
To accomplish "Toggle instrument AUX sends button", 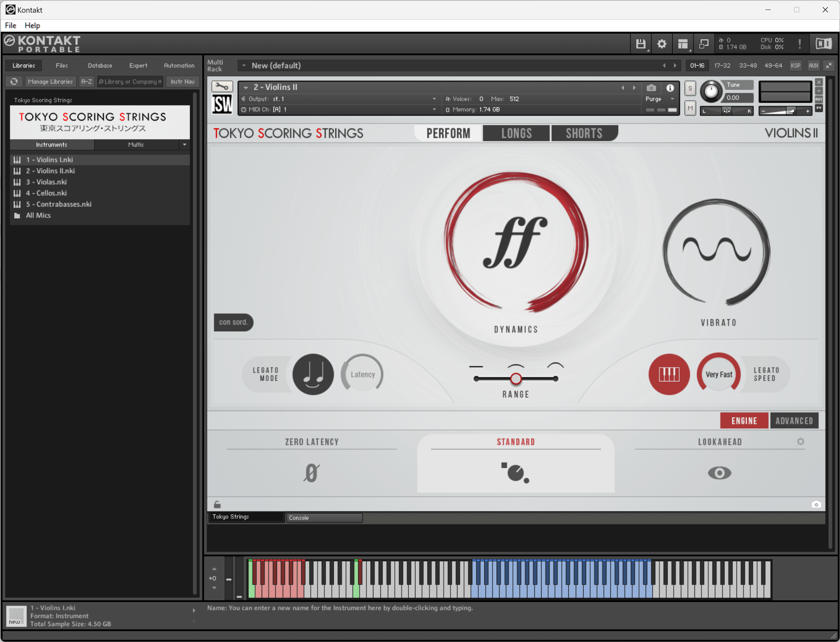I will [818, 99].
